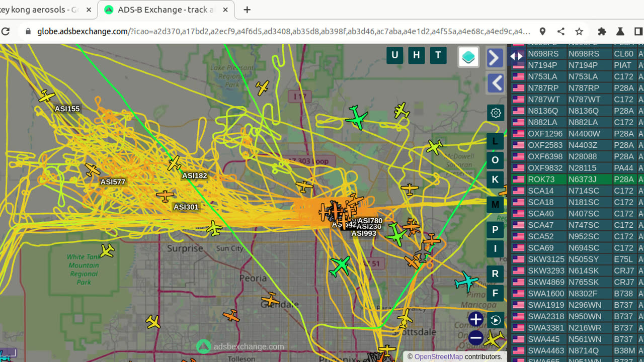Open the map layers selector icon
This screenshot has height=362, width=644.
click(x=468, y=57)
